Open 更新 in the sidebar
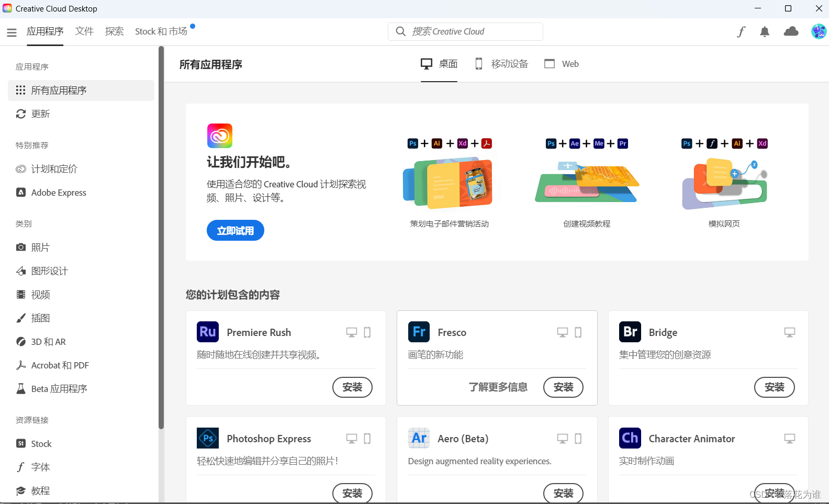The height and width of the screenshot is (504, 829). [81, 114]
